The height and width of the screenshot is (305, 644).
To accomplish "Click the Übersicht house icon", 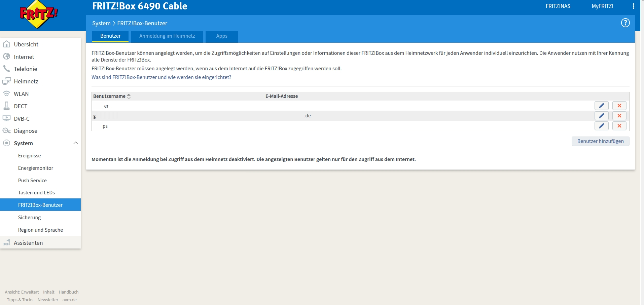I will pos(6,44).
